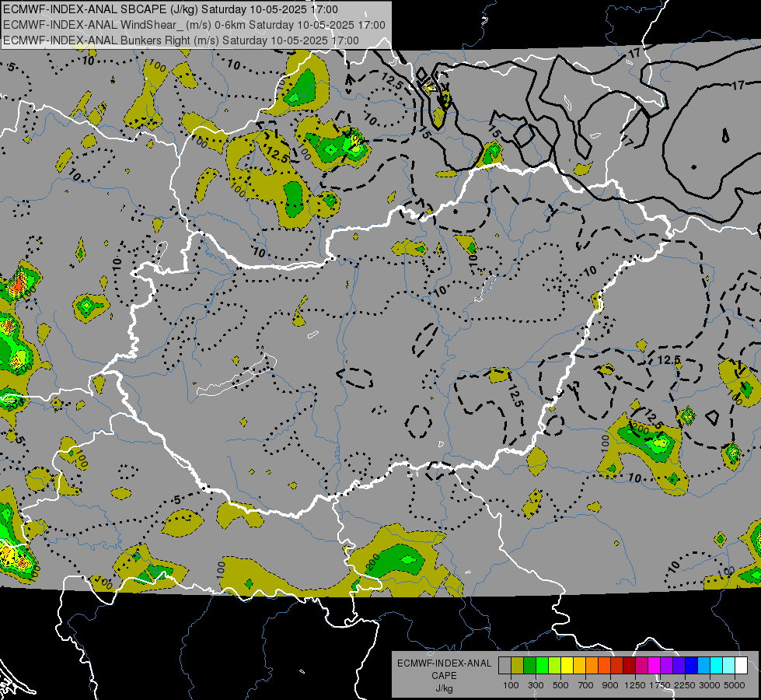Image resolution: width=761 pixels, height=700 pixels.
Task: Click the dark green legend swatch
Action: click(x=529, y=666)
